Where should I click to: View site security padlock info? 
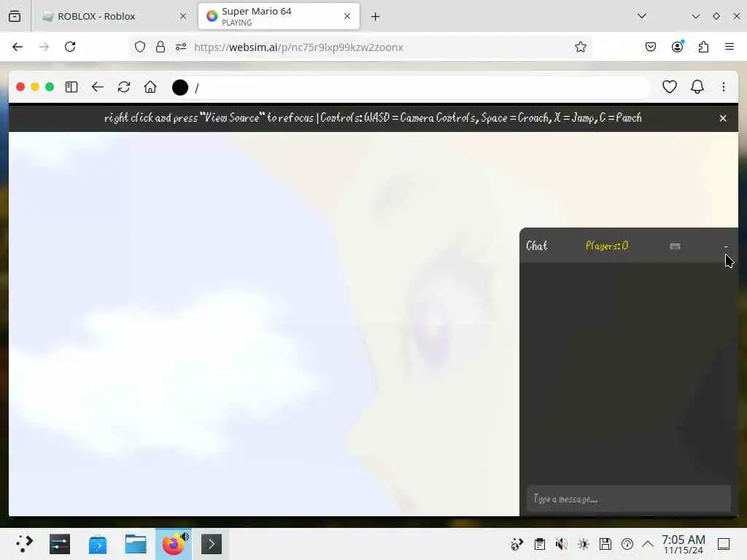point(160,47)
